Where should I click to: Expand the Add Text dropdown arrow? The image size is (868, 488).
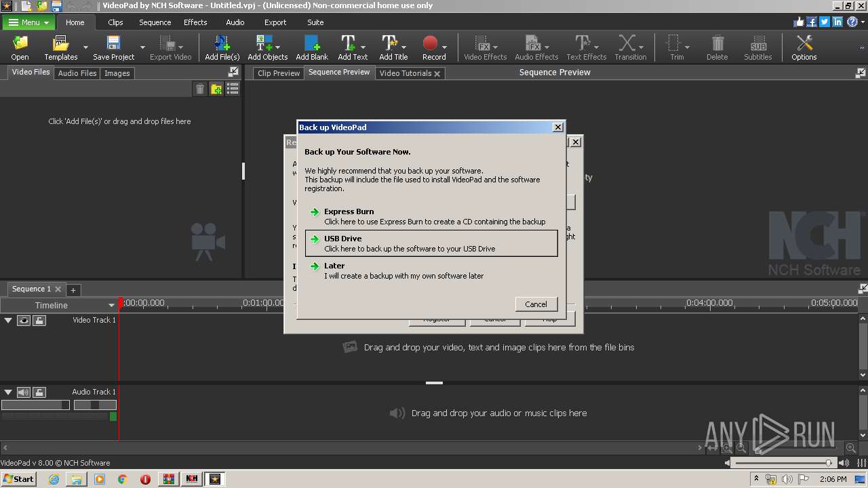(x=363, y=47)
